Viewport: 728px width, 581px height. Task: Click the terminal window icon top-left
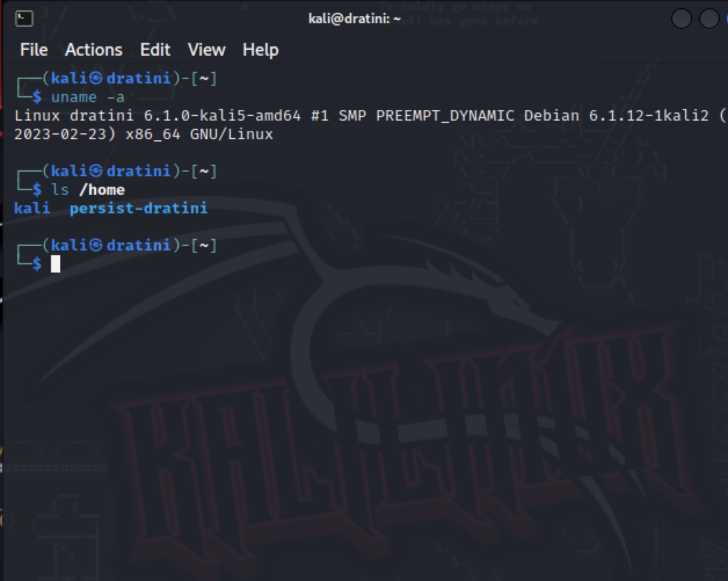coord(23,19)
